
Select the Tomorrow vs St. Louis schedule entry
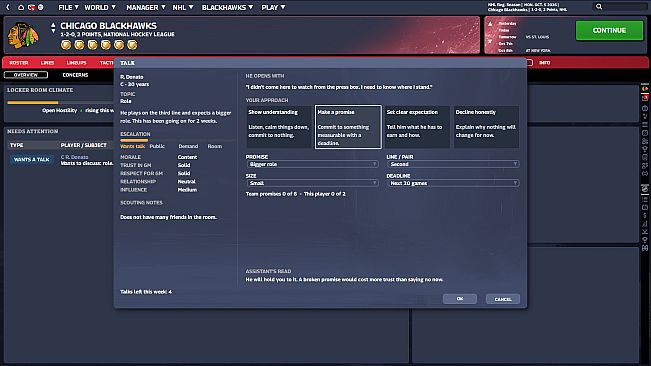pyautogui.click(x=524, y=37)
